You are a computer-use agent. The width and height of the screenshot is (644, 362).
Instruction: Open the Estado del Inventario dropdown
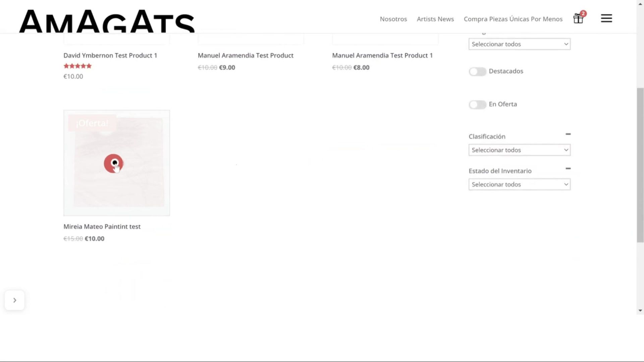(x=520, y=185)
